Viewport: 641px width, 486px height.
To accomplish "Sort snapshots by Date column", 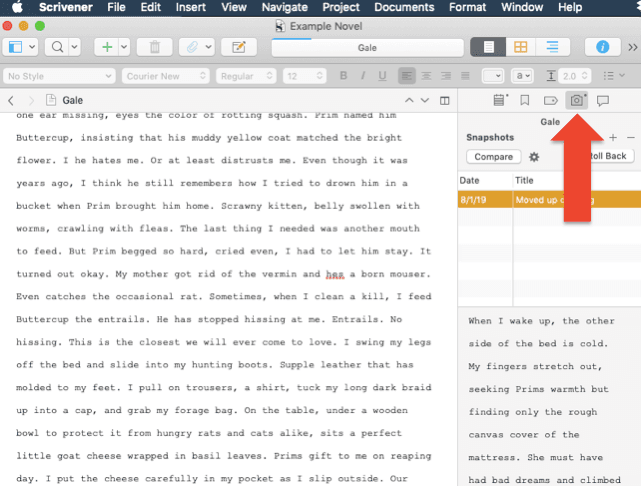I will [485, 180].
